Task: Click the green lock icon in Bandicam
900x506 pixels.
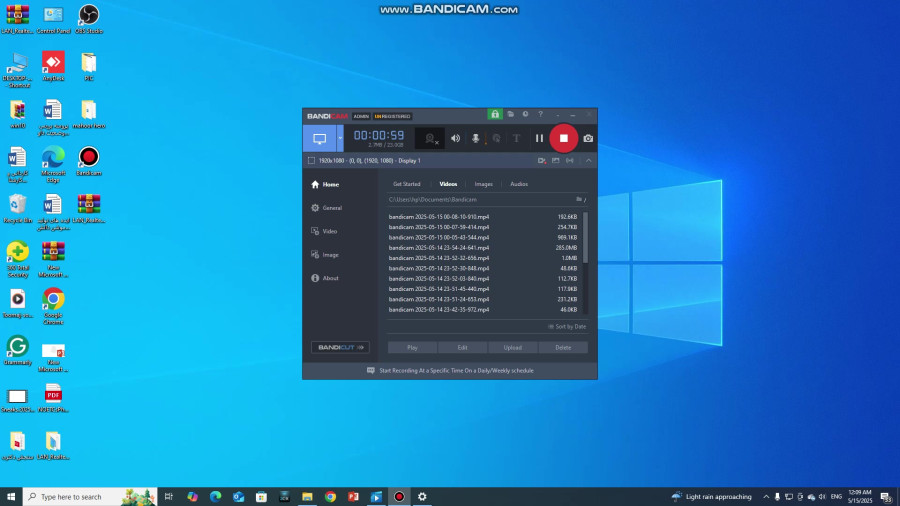Action: pyautogui.click(x=494, y=114)
